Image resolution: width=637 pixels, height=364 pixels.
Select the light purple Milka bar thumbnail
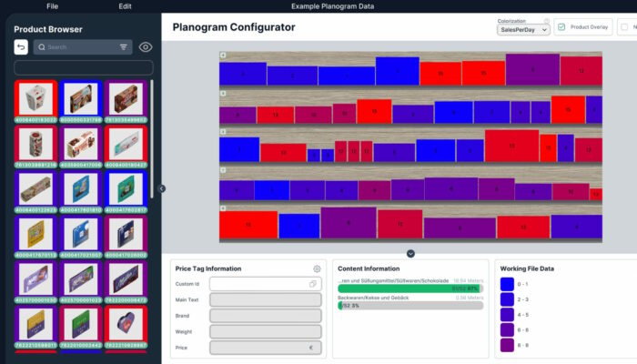pos(35,279)
